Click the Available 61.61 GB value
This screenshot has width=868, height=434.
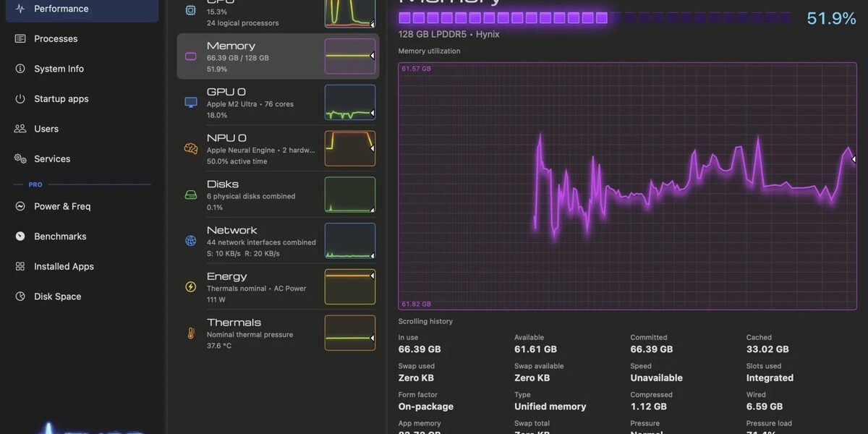click(x=535, y=349)
